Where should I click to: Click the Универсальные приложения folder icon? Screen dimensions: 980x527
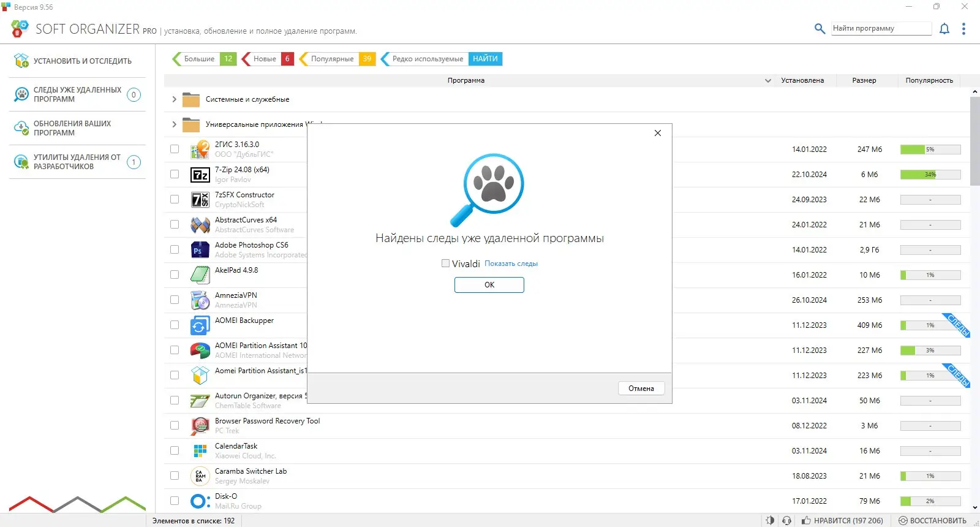(x=191, y=124)
